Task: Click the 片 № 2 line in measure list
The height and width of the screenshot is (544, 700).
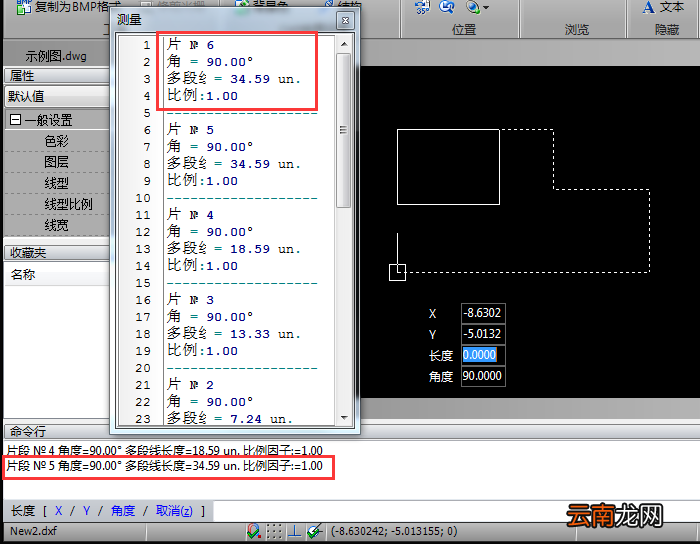Action: click(191, 385)
